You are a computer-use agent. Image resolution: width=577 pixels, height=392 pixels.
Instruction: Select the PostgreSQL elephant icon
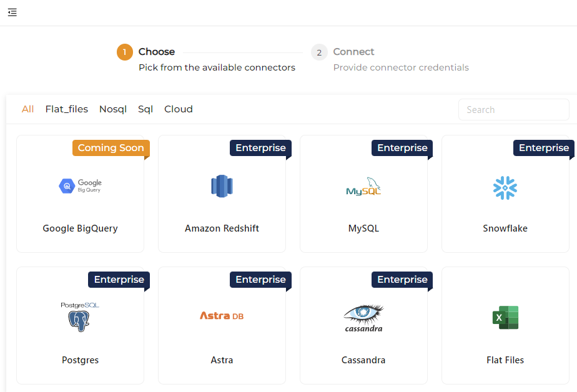80,317
